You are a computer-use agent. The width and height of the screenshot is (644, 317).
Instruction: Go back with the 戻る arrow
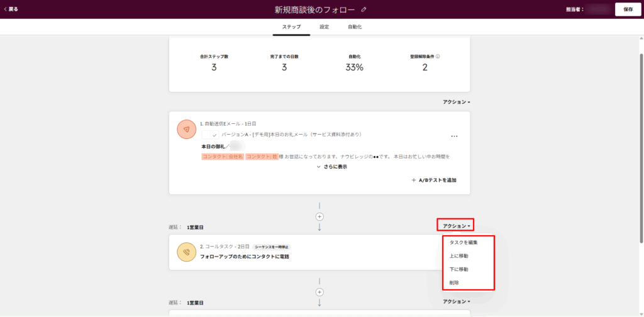coord(11,9)
